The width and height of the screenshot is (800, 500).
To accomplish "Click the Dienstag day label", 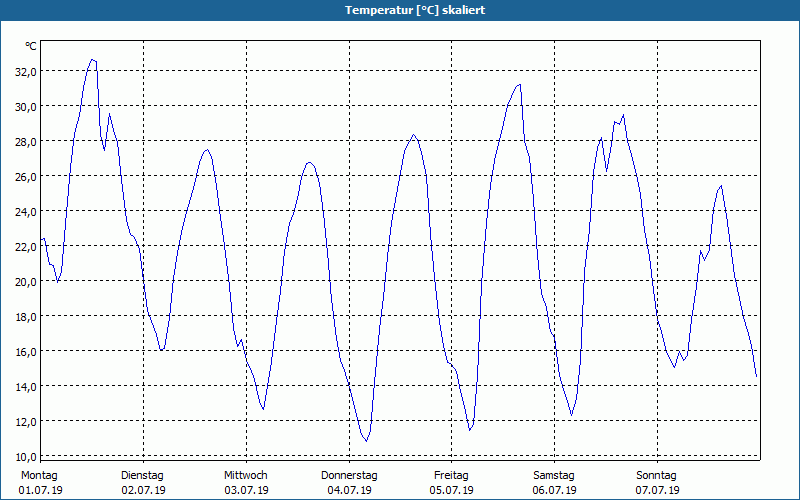I will (x=142, y=476).
